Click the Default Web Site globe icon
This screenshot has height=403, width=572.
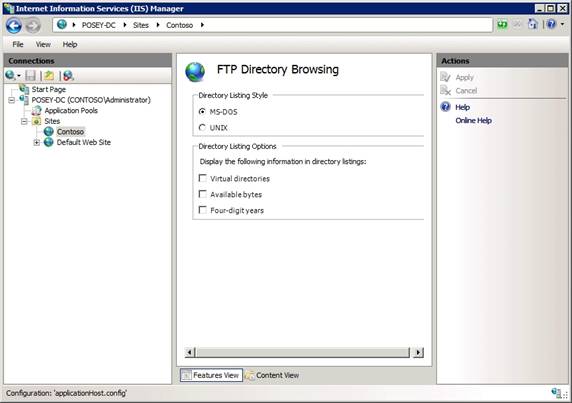[x=49, y=142]
